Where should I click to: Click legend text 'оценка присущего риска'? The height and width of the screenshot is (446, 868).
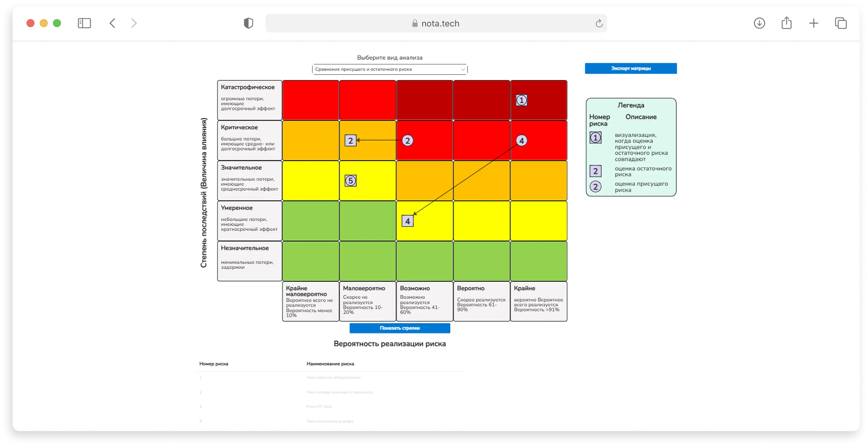(x=641, y=187)
